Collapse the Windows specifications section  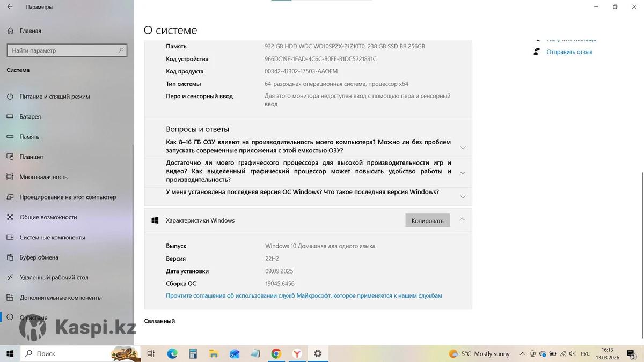click(x=462, y=220)
